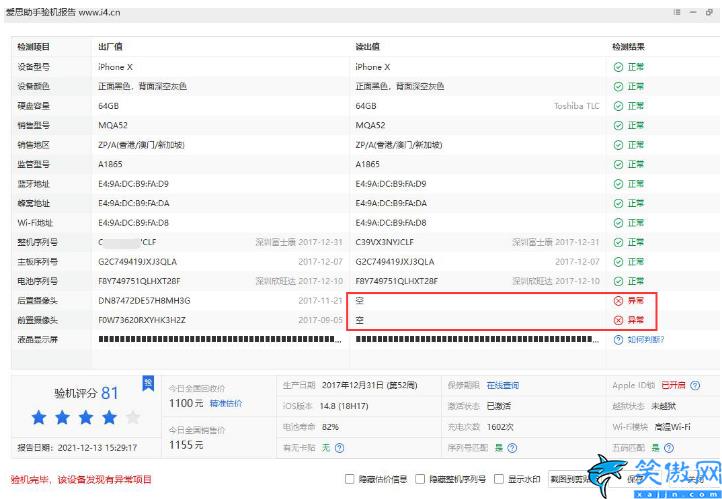Click the 1100 元 recycle price

click(186, 403)
